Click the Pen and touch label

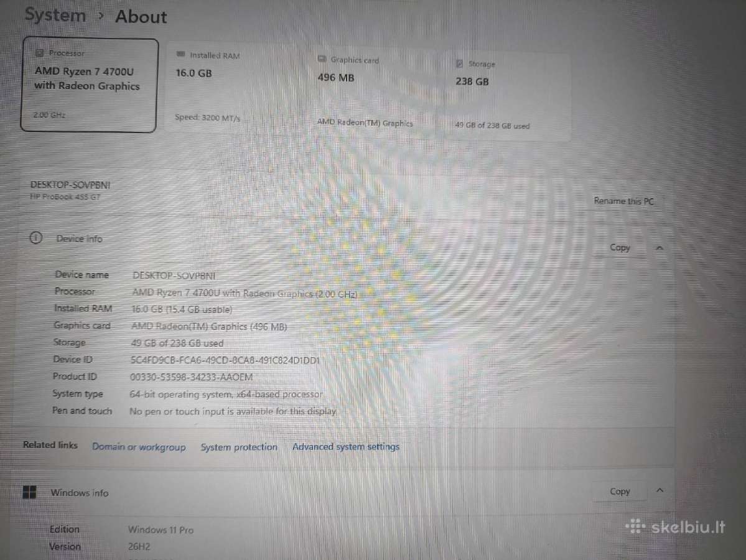[x=82, y=411]
